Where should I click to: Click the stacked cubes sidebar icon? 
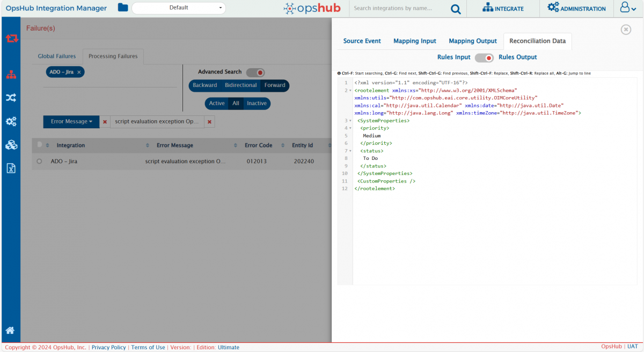pos(11,145)
